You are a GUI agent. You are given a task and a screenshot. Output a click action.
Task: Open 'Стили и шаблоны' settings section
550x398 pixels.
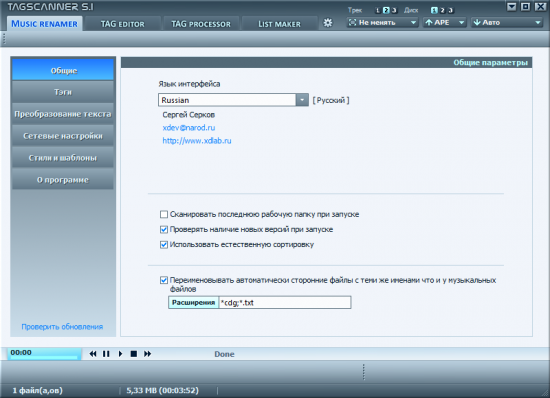point(63,158)
